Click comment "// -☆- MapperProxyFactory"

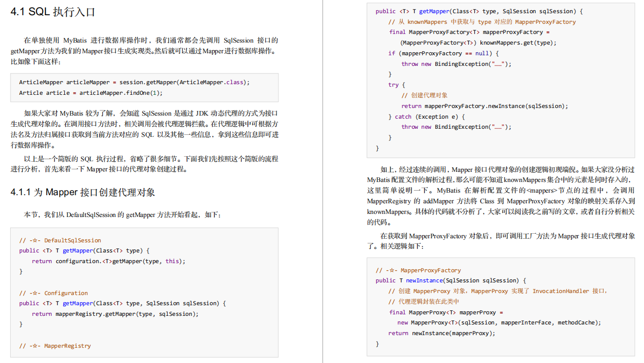tap(418, 270)
